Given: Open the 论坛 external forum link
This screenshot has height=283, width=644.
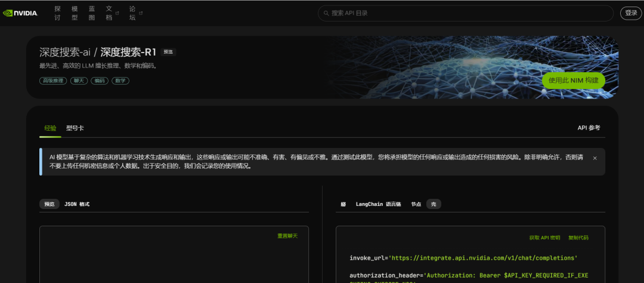Looking at the screenshot, I should (135, 13).
